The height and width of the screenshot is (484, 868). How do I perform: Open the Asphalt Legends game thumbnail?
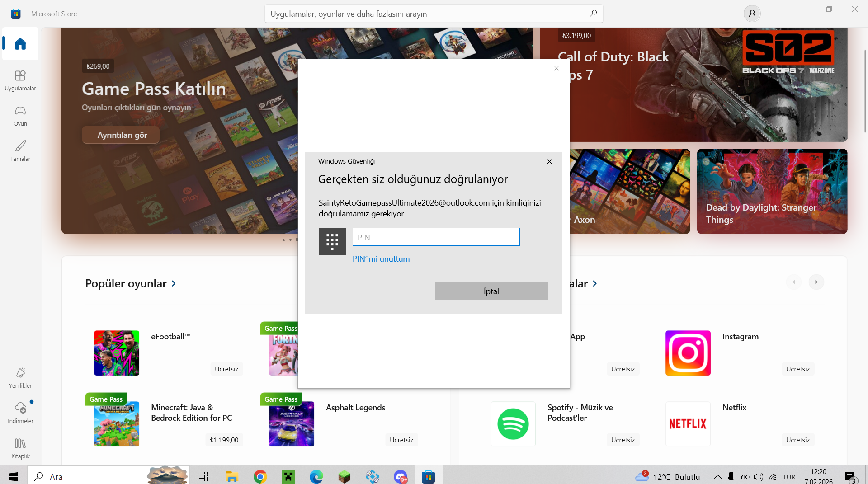coord(292,424)
